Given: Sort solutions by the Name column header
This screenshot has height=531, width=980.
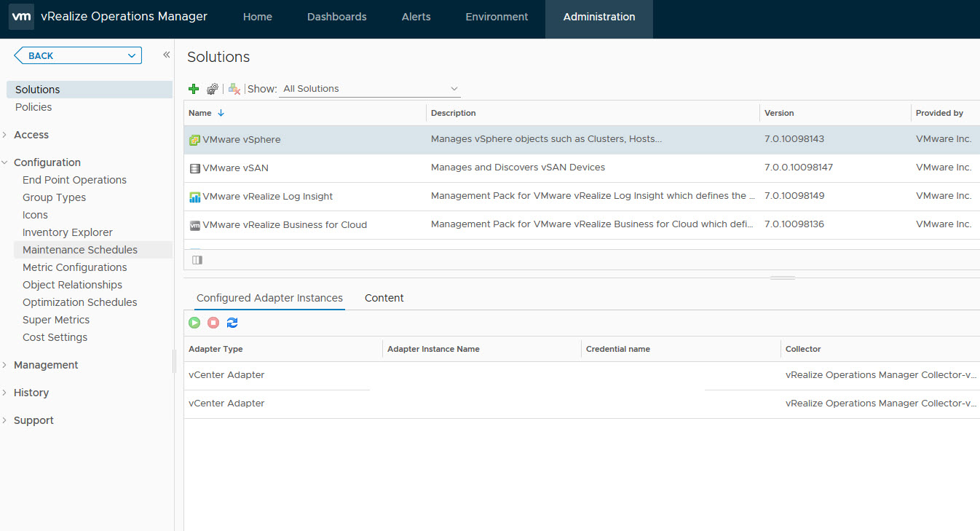Looking at the screenshot, I should coord(200,113).
